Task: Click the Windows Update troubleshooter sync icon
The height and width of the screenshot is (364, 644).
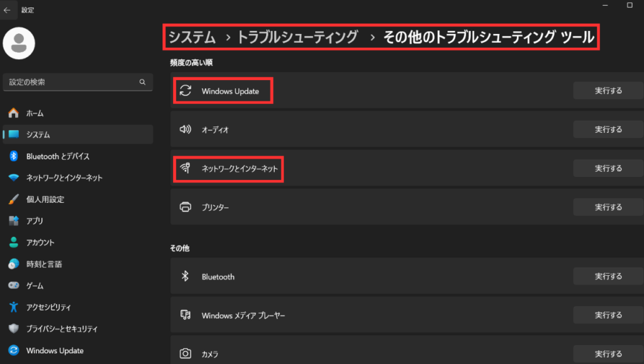Action: (186, 91)
